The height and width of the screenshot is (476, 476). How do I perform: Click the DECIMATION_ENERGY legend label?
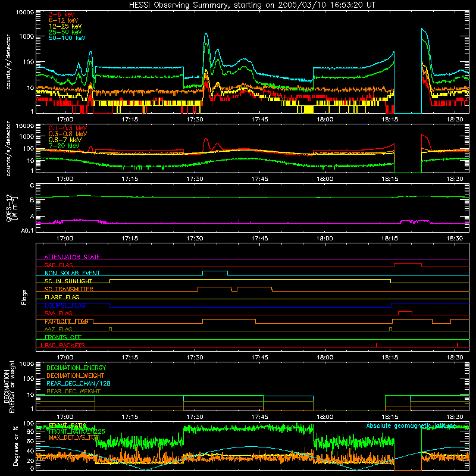pyautogui.click(x=76, y=368)
